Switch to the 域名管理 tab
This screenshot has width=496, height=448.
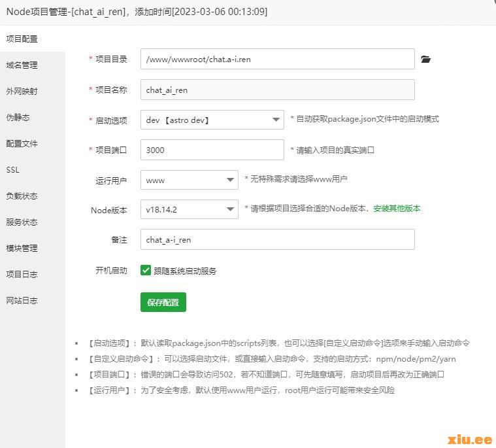pos(22,65)
